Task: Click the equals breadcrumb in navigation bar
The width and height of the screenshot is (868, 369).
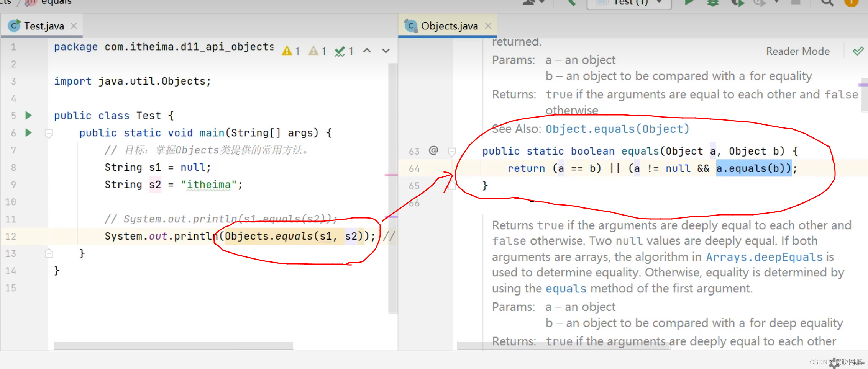Action: click(x=56, y=2)
